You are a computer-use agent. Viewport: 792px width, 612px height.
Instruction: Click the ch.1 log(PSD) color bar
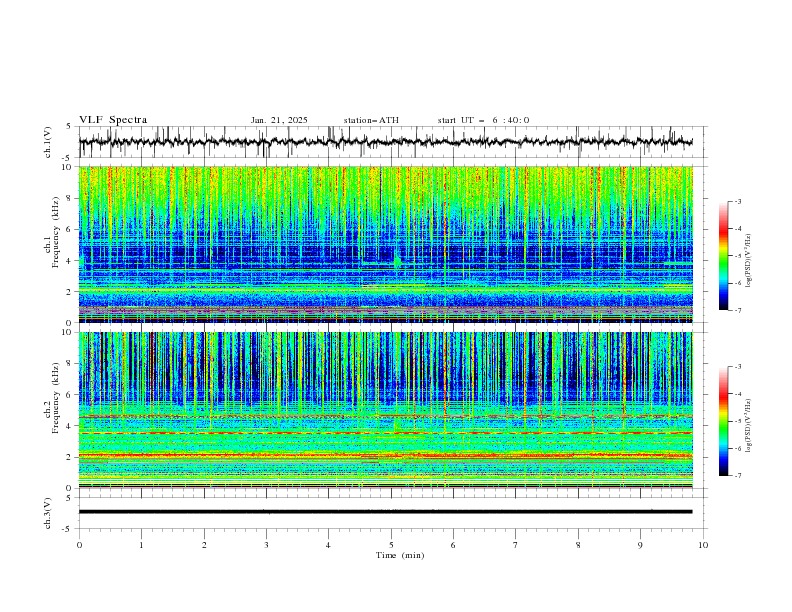coord(723,255)
